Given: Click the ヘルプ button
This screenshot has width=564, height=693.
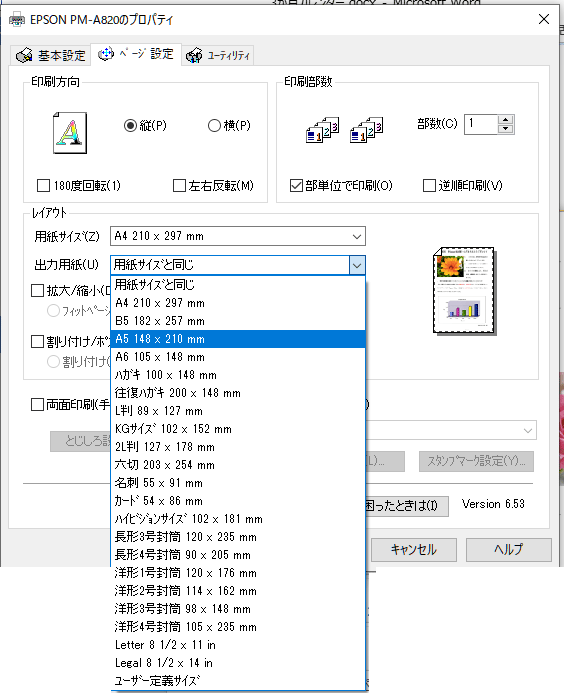Looking at the screenshot, I should tap(509, 550).
